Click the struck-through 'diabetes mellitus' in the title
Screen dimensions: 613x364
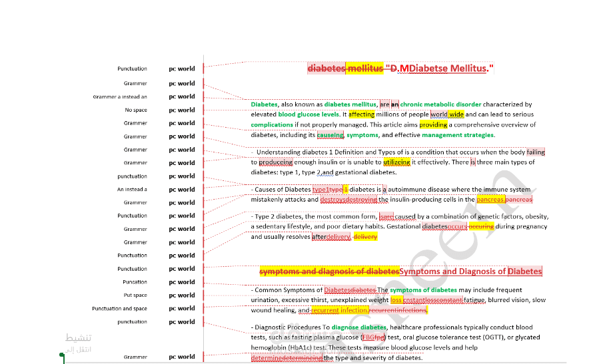[x=345, y=69]
